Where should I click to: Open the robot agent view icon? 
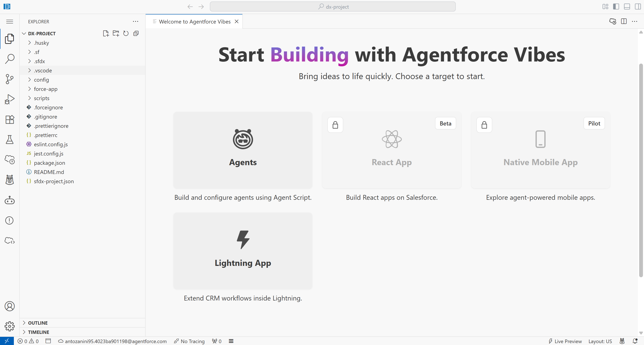click(9, 200)
